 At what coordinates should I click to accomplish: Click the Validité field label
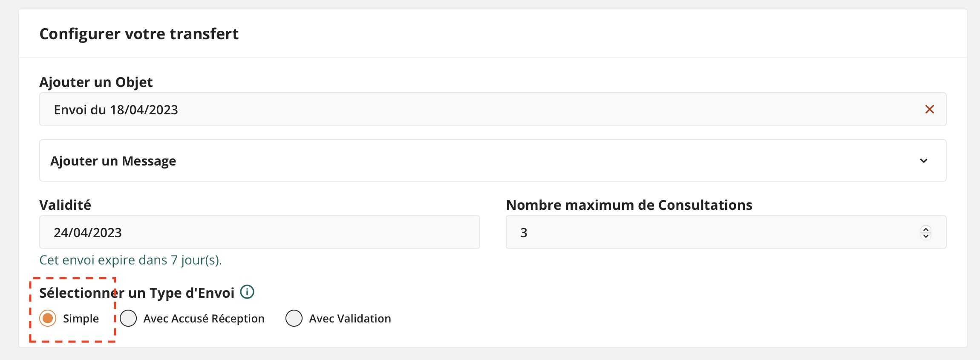[65, 205]
